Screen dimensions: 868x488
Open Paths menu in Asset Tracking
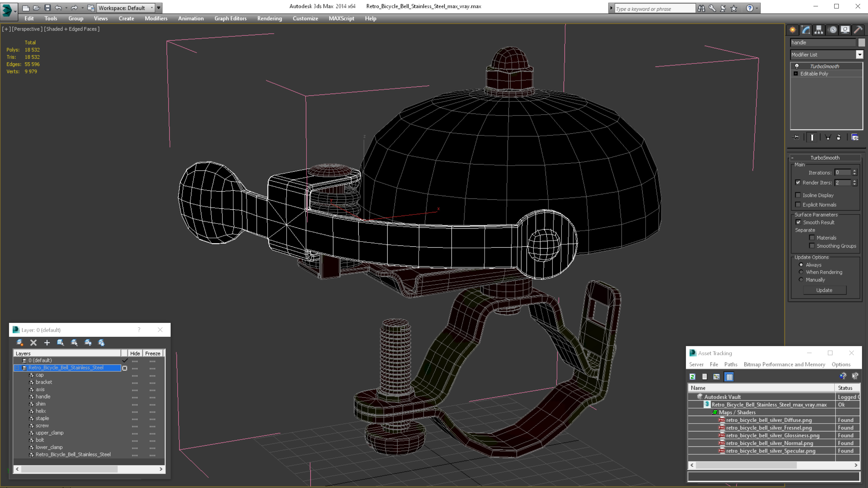pyautogui.click(x=731, y=364)
